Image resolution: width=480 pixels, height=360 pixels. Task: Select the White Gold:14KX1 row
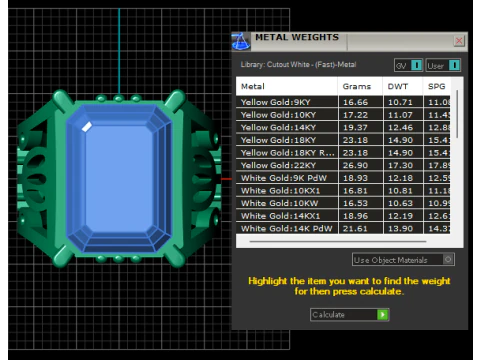click(x=343, y=216)
